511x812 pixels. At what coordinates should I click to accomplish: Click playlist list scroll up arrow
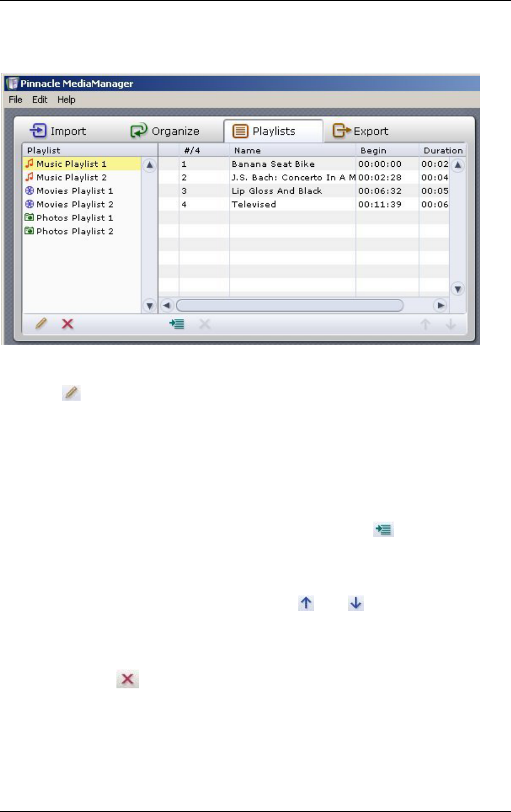(x=149, y=165)
